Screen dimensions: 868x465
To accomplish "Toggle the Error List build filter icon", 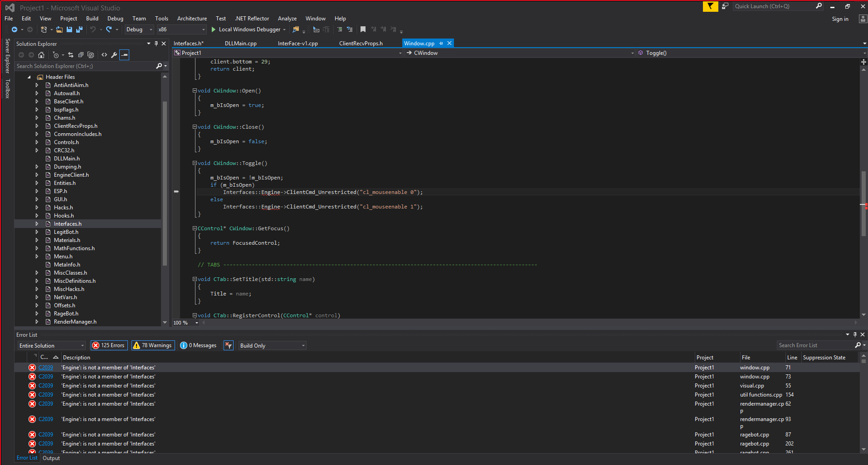I will pyautogui.click(x=229, y=345).
